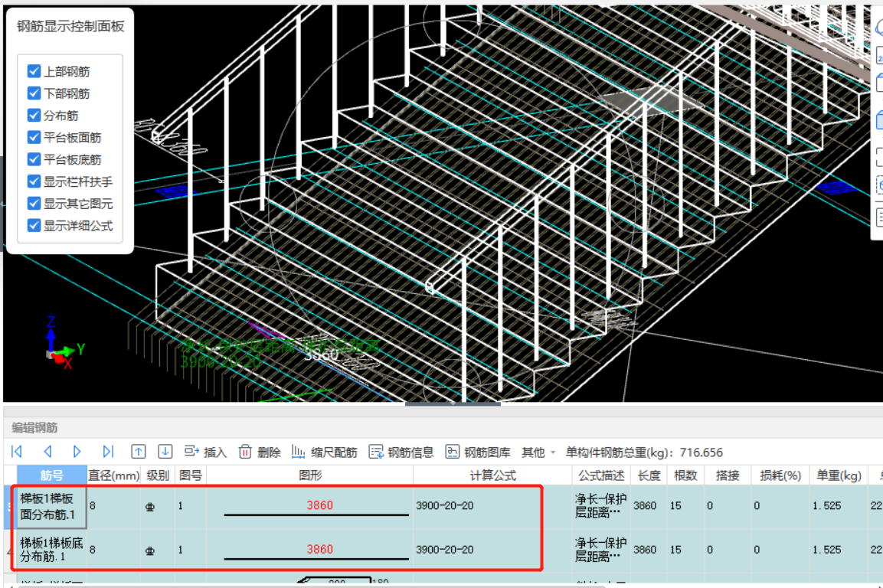This screenshot has width=883, height=588.
Task: Click the 钢筋显示控制面板 panel title
Action: 70,27
